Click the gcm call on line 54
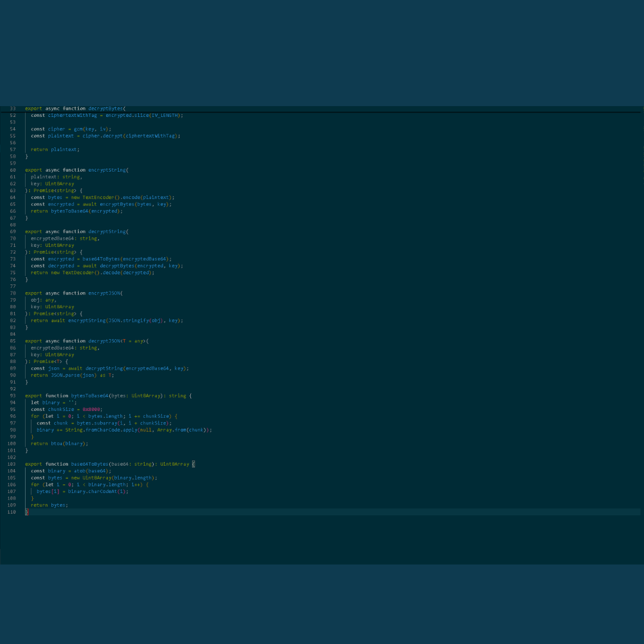Screen dimensions: 644x644 tap(78, 129)
